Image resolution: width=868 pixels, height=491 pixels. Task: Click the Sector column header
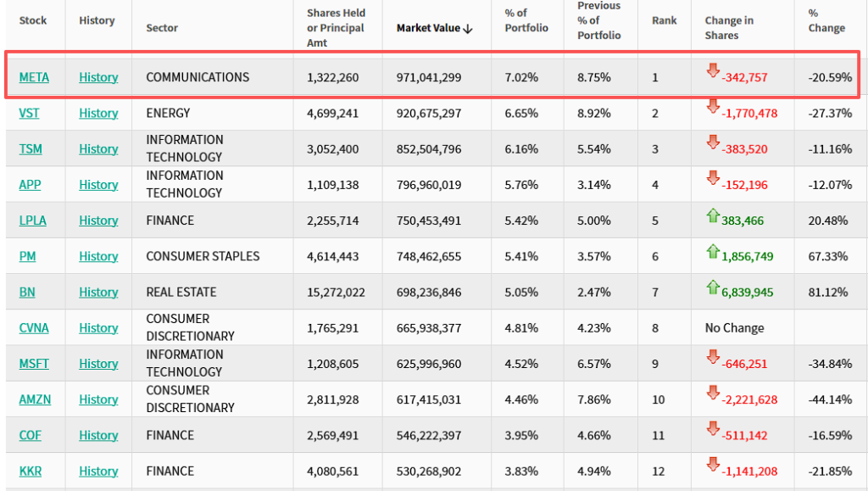162,28
